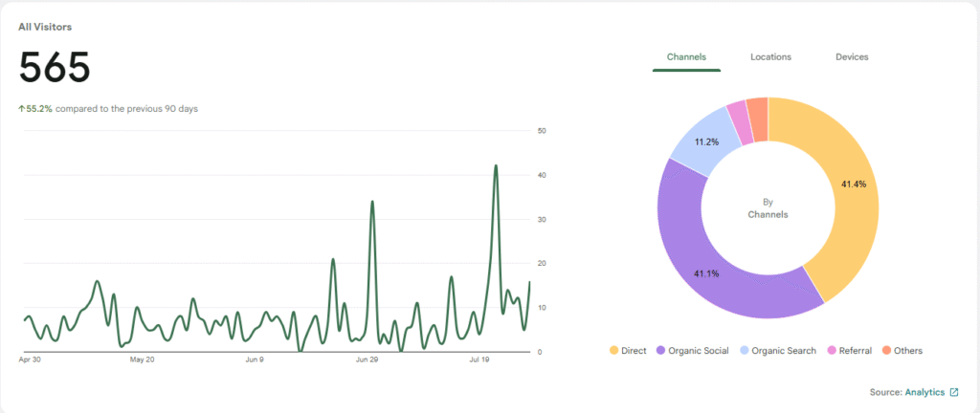The height and width of the screenshot is (413, 980).
Task: Click the purple Organic Social legend dot
Action: click(x=660, y=351)
